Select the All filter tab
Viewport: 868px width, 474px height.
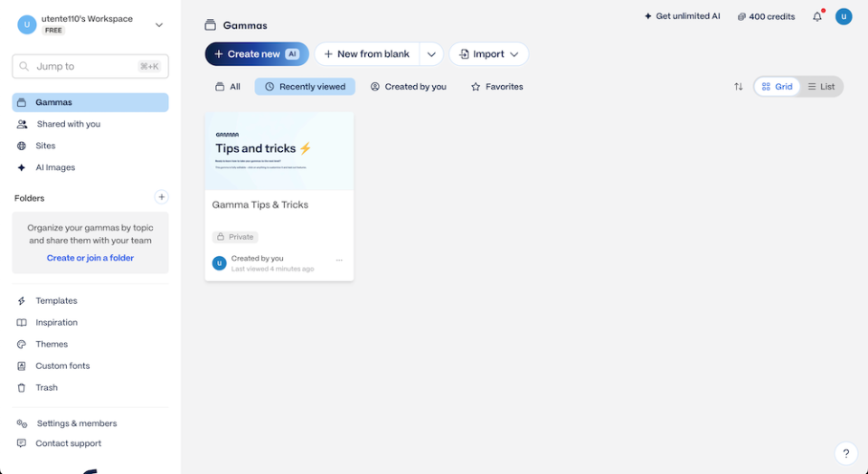(x=228, y=87)
